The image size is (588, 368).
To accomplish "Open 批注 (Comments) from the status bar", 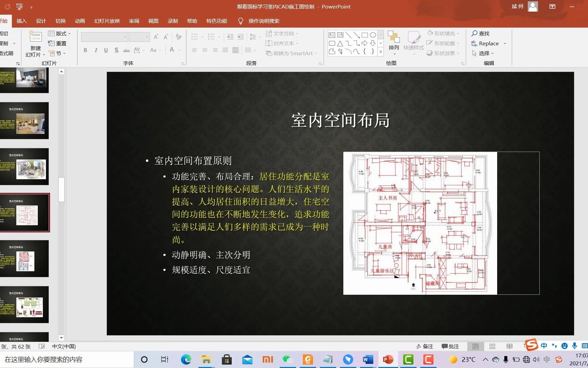I will (x=451, y=346).
